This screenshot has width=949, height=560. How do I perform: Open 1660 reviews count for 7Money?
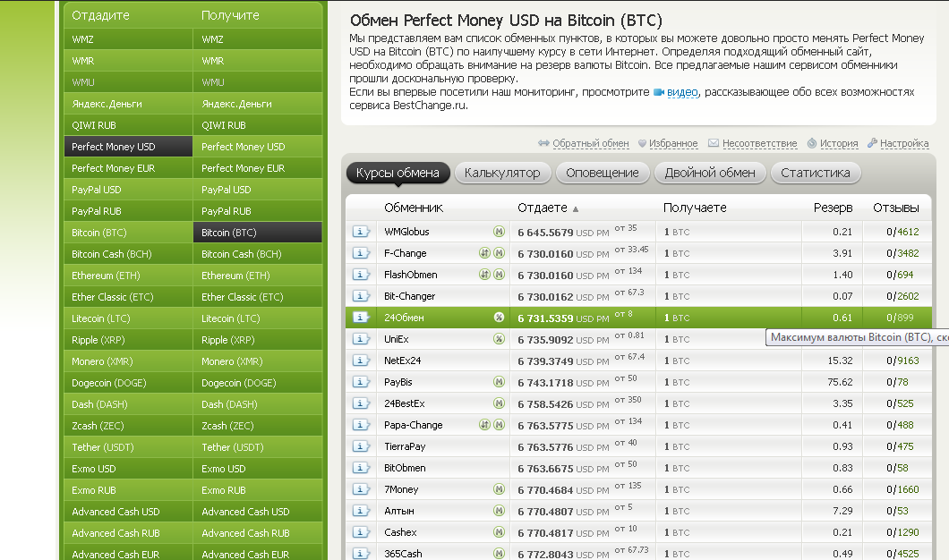click(x=908, y=489)
